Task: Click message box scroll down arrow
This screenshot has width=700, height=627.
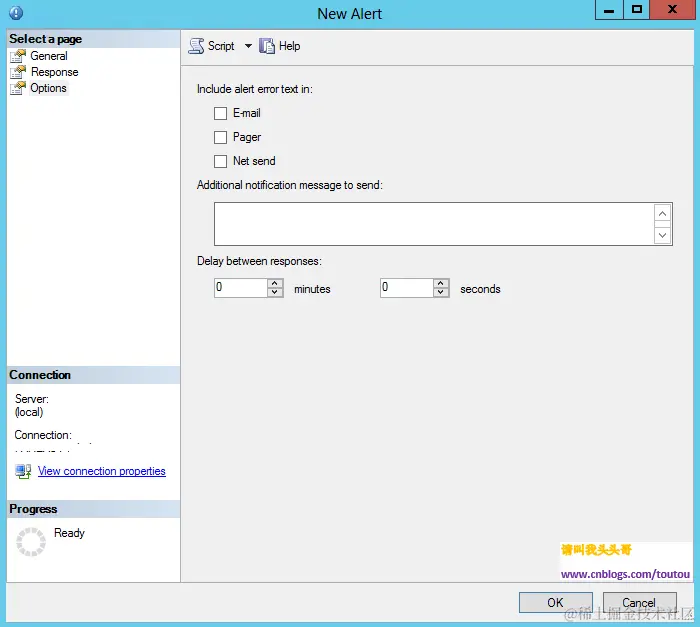Action: click(x=662, y=235)
